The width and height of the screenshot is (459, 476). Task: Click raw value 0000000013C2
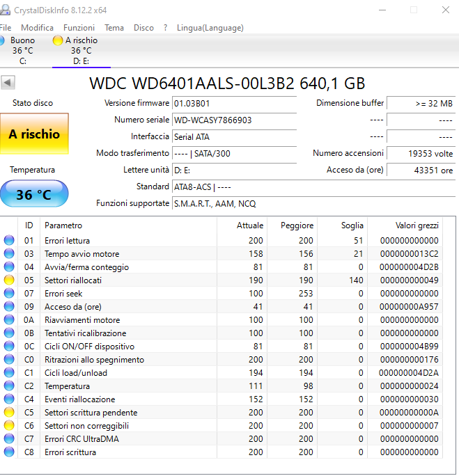click(x=409, y=254)
